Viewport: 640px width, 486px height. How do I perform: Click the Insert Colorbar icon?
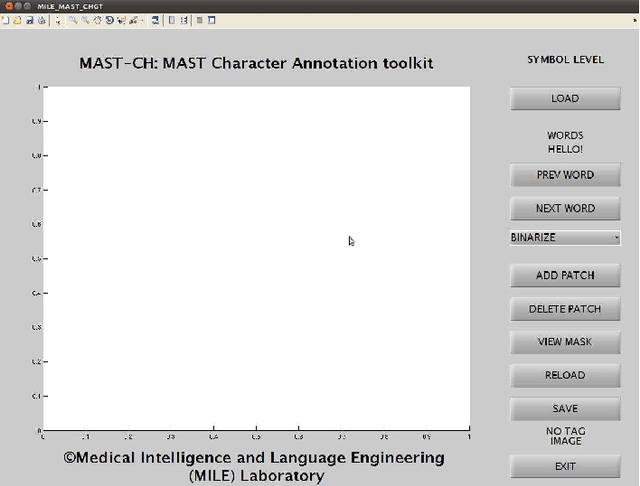(172, 20)
